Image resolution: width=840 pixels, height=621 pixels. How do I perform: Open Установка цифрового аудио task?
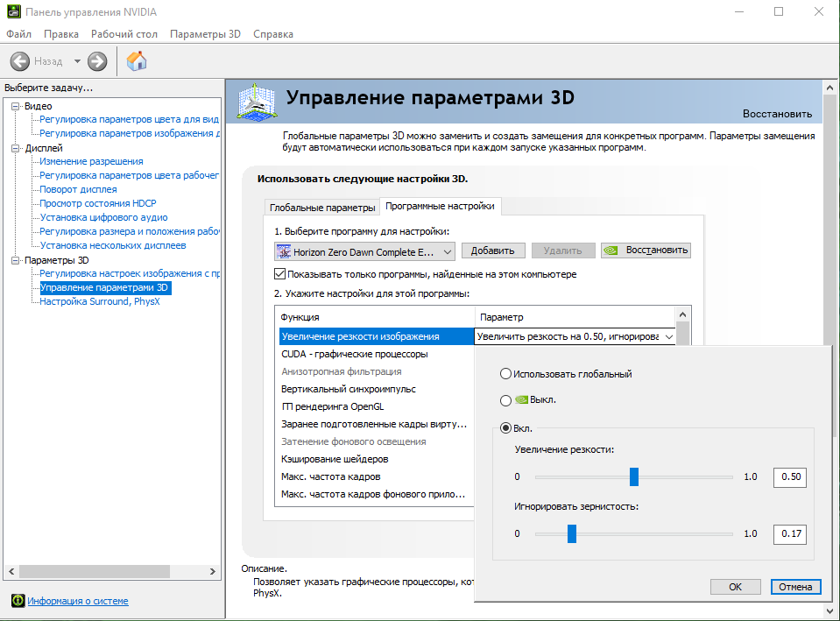[104, 217]
